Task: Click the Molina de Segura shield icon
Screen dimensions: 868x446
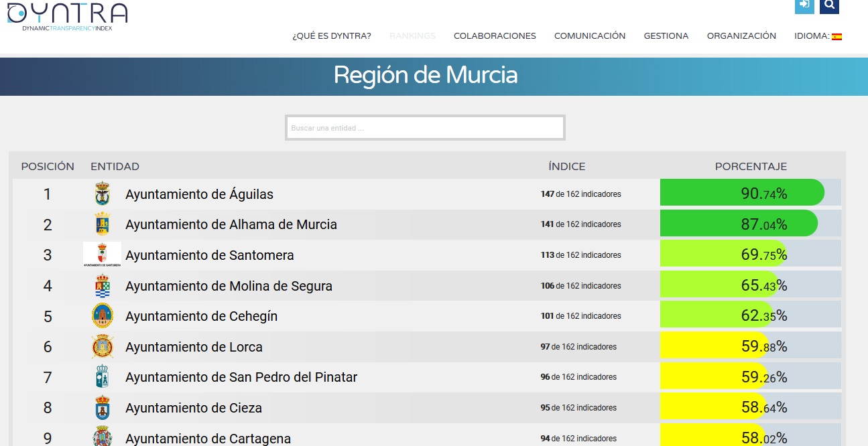Action: coord(102,286)
